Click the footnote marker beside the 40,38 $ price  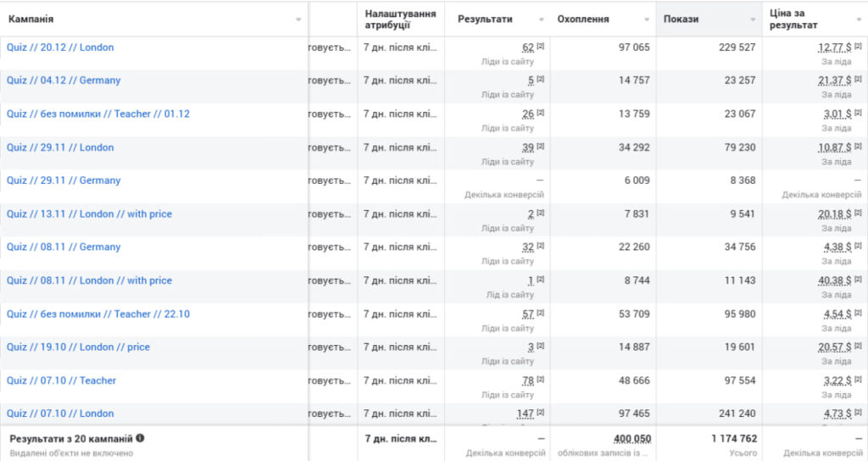point(857,280)
